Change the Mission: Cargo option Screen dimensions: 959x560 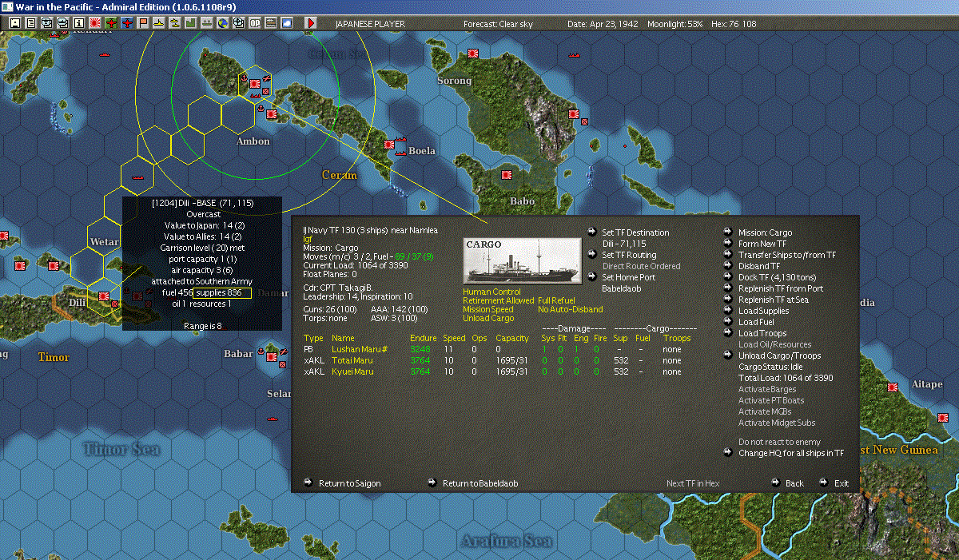pyautogui.click(x=765, y=232)
